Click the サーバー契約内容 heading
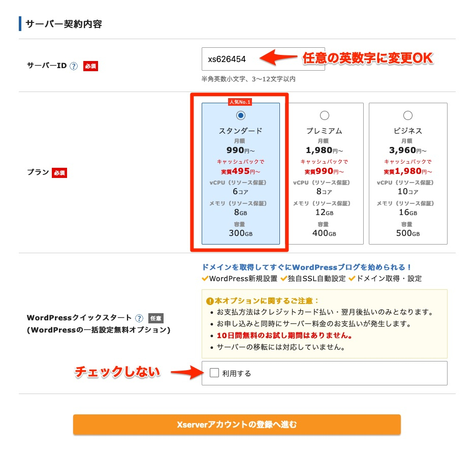Screen dimensions: 476x452 pos(64,24)
